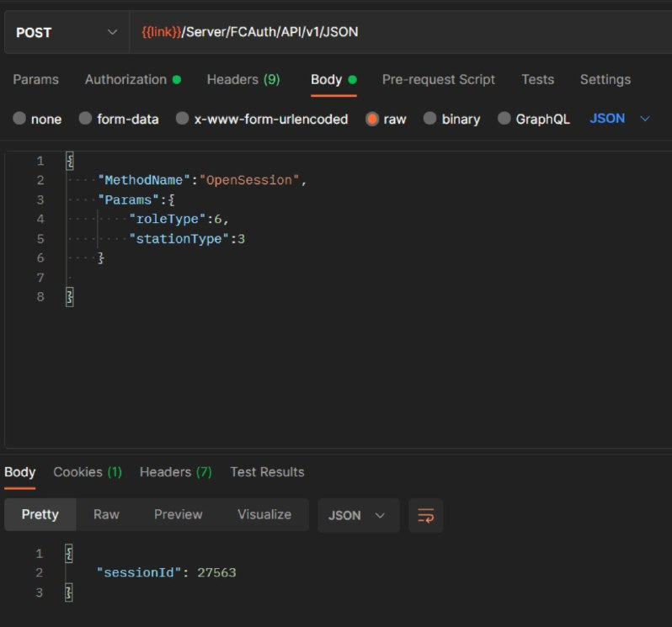
Task: Click the {{link}} variable in URL
Action: pyautogui.click(x=162, y=32)
